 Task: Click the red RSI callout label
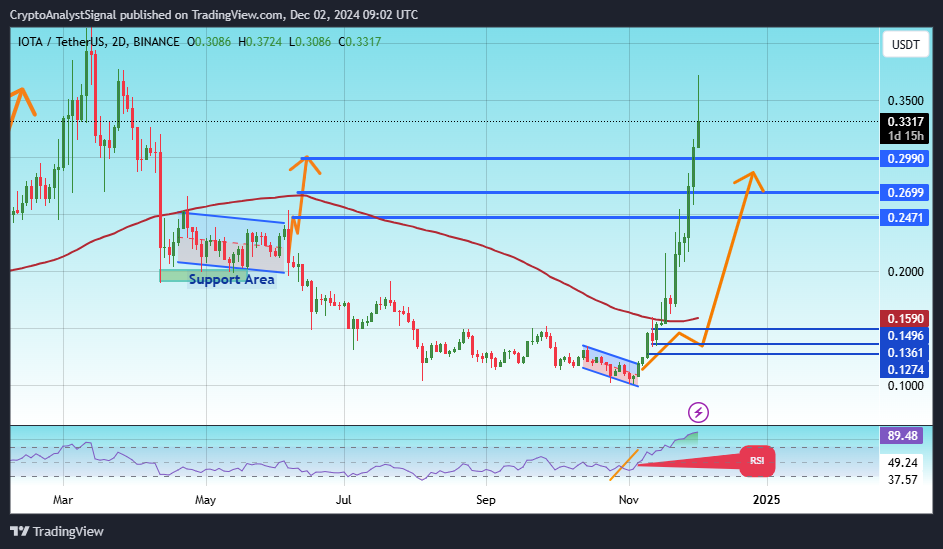[x=757, y=461]
